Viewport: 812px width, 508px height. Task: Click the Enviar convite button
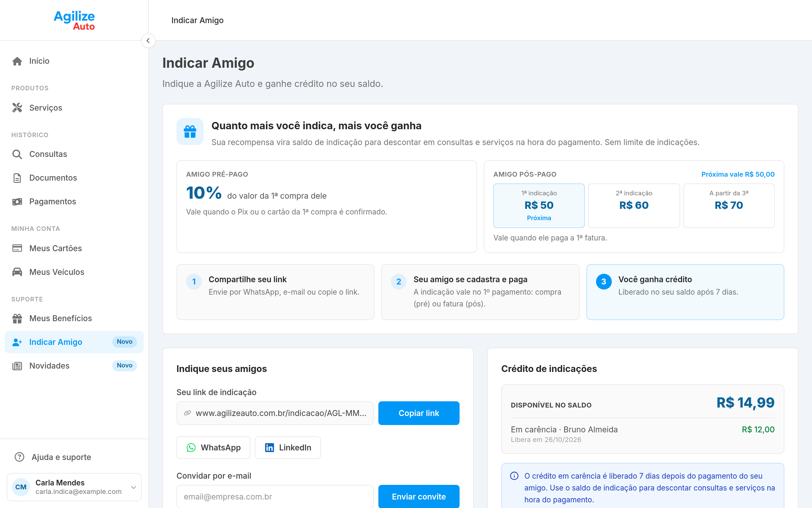tap(419, 497)
